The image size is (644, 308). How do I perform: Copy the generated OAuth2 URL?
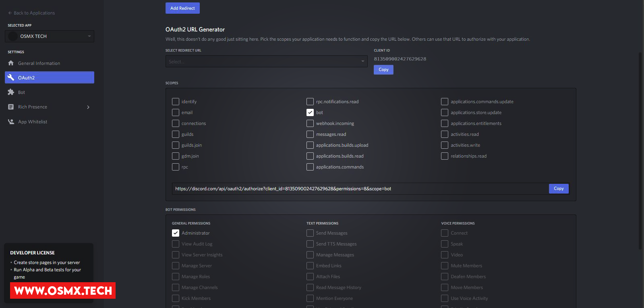(x=559, y=189)
